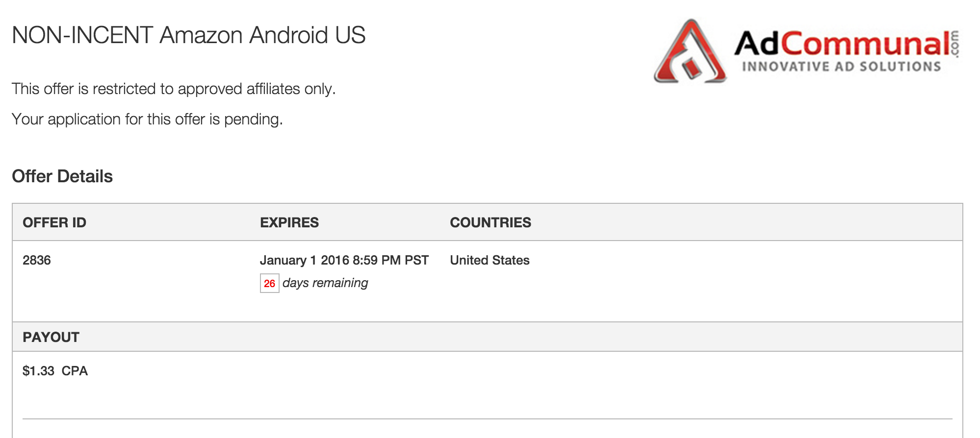
Task: Click the application pending status message
Action: 147,119
